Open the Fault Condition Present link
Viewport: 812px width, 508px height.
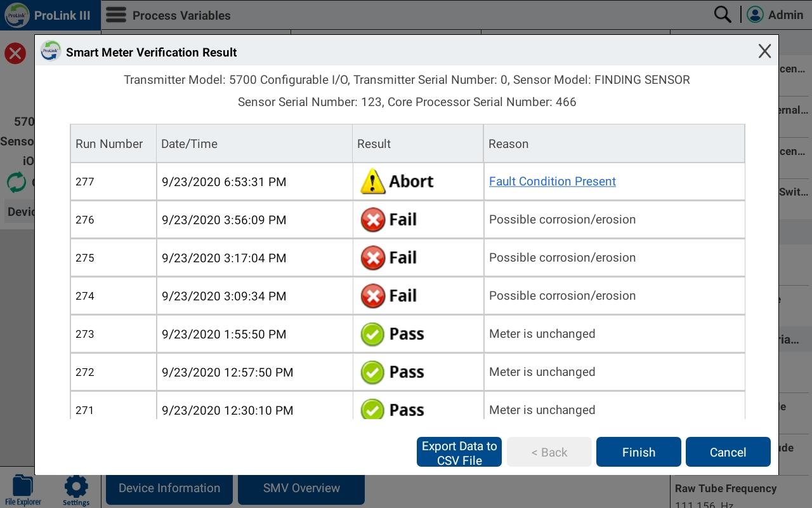(552, 182)
